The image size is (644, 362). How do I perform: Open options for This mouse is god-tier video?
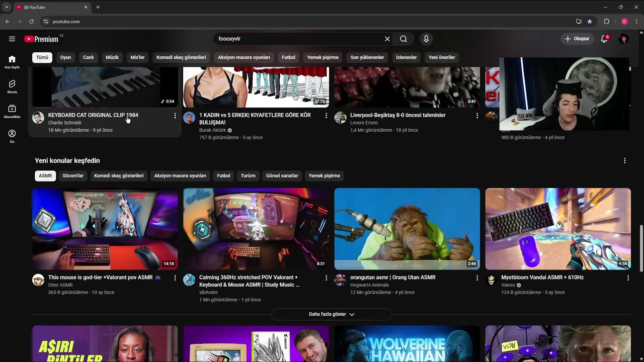click(175, 278)
